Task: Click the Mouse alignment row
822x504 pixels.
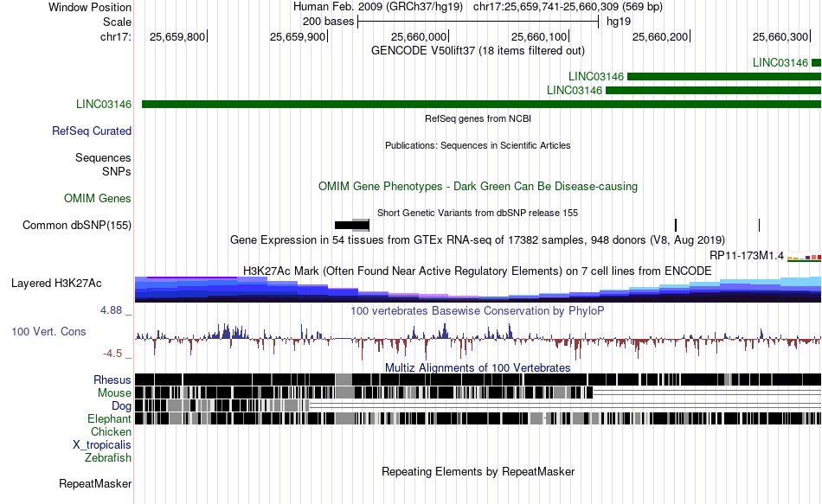Action: pyautogui.click(x=478, y=392)
